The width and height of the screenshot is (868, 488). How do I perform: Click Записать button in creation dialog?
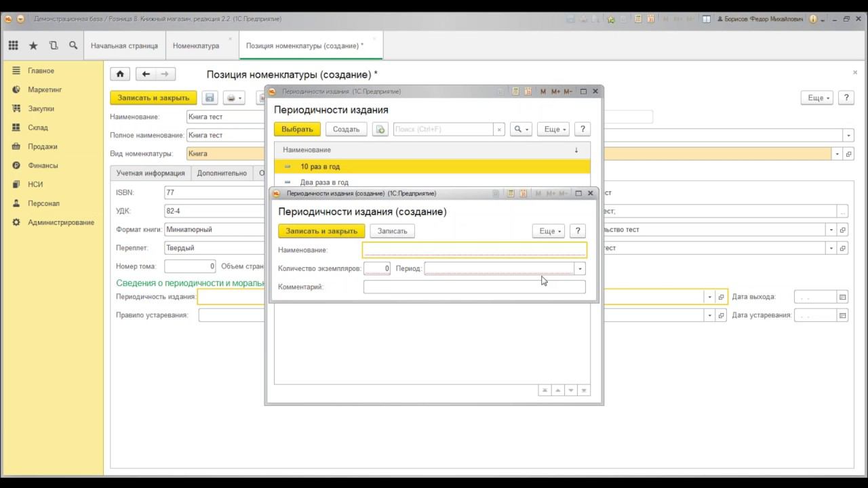click(x=392, y=231)
